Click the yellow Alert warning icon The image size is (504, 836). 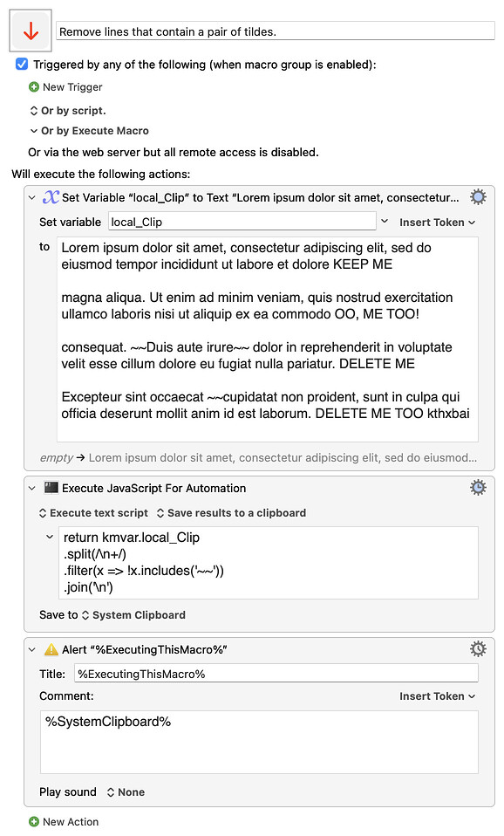click(x=51, y=649)
